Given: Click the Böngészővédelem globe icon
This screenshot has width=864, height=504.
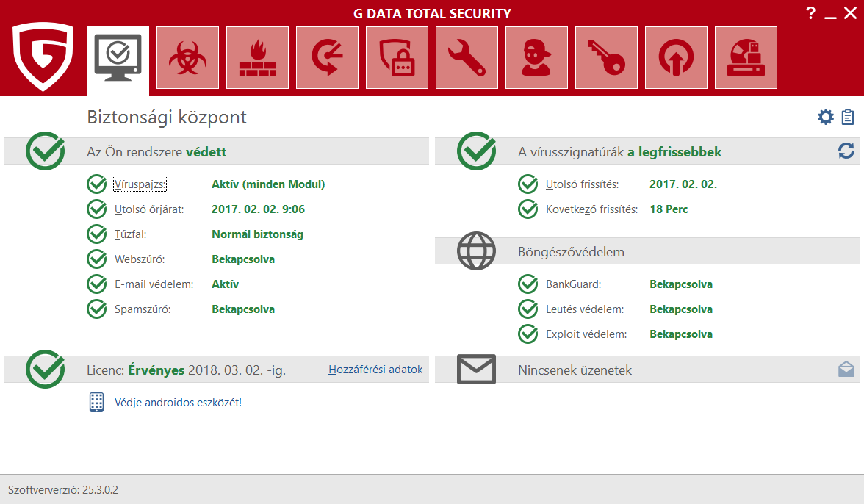Looking at the screenshot, I should point(477,251).
